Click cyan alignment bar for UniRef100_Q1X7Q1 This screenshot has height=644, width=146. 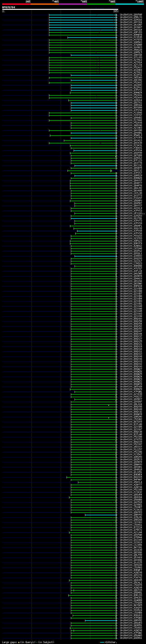click(x=94, y=218)
